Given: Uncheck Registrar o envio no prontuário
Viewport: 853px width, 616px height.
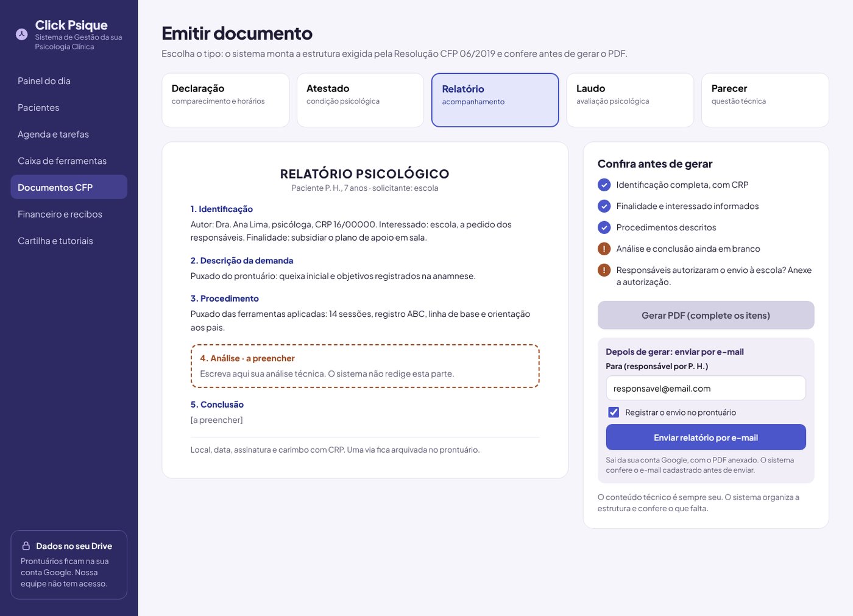Looking at the screenshot, I should 614,412.
